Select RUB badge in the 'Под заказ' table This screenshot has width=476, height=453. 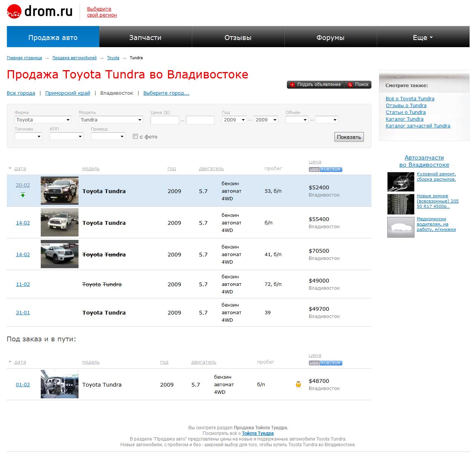click(x=325, y=363)
